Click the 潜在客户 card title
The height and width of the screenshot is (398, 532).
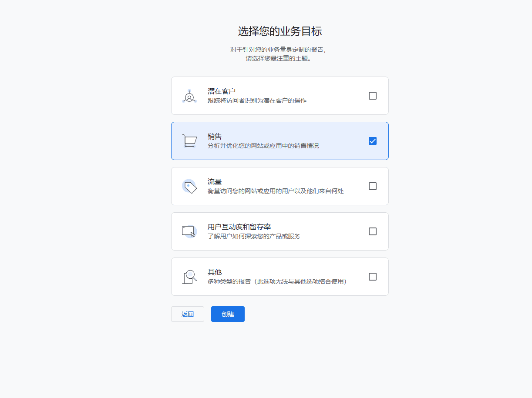pos(222,91)
